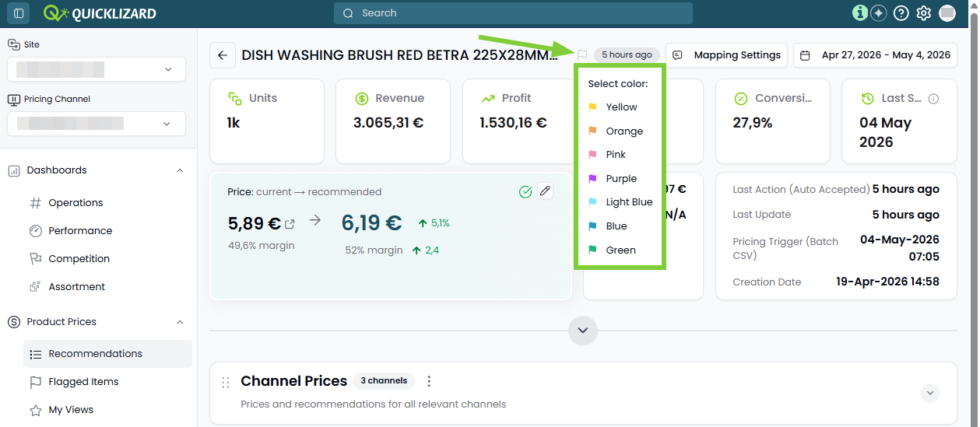Open the help question mark icon
The image size is (980, 427).
click(901, 13)
